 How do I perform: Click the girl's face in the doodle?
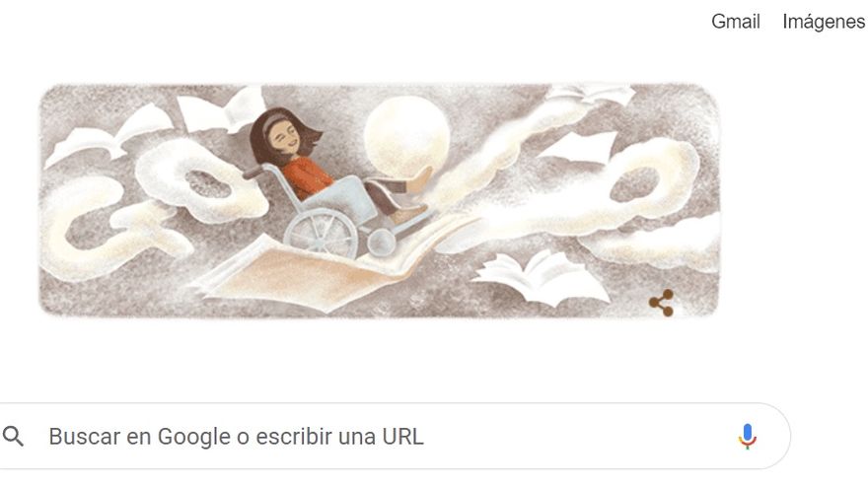285,138
